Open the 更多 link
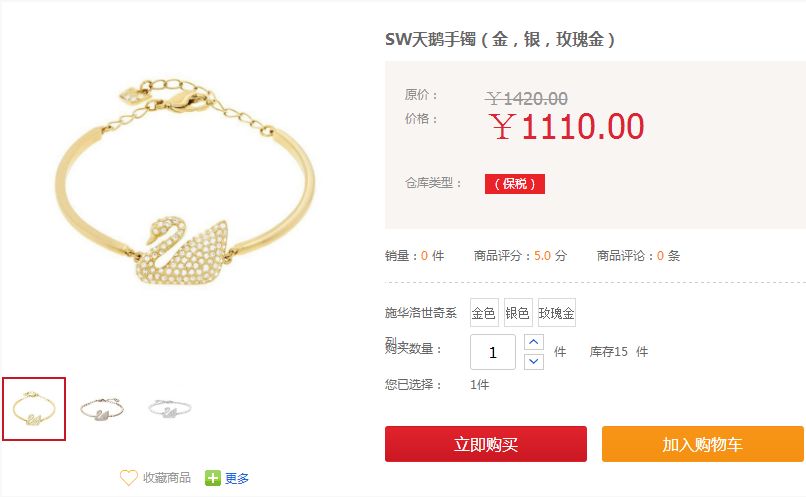Viewport: 806px width, 497px height. pos(236,478)
